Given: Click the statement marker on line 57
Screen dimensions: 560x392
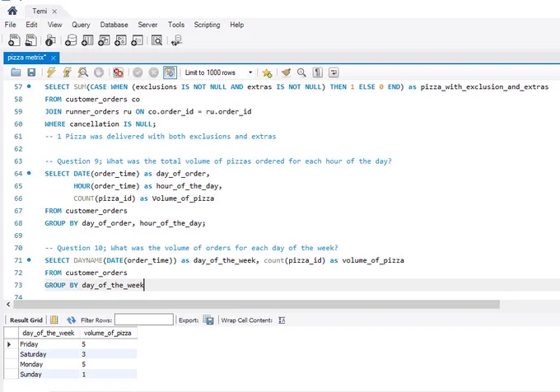Looking at the screenshot, I should (x=29, y=86).
